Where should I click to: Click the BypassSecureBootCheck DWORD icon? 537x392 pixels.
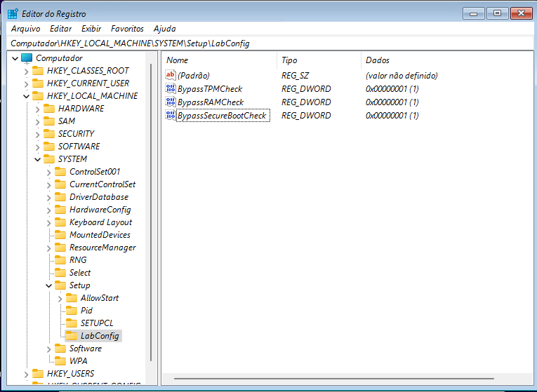tap(171, 116)
